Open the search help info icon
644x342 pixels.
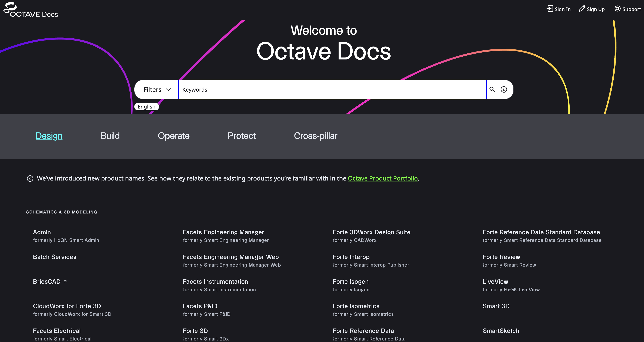click(x=504, y=89)
